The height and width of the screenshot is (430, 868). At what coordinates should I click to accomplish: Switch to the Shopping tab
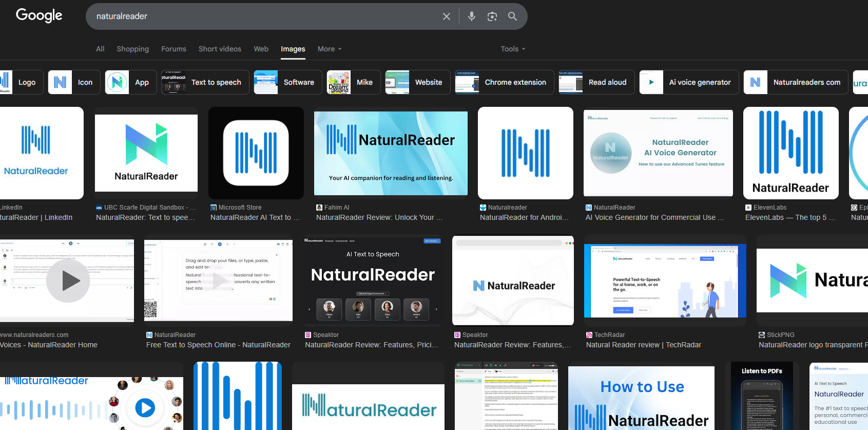click(x=132, y=49)
